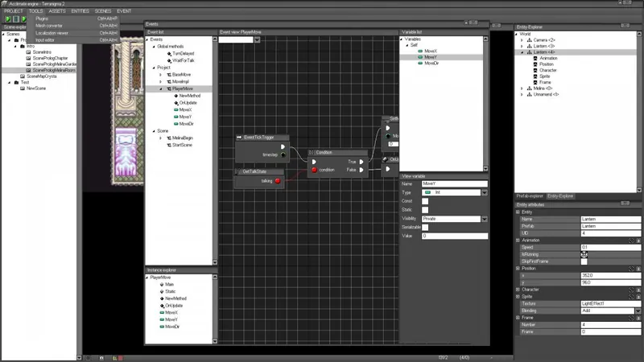644x362 pixels.
Task: Open the Event view dropdown arrow
Action: pyautogui.click(x=257, y=39)
